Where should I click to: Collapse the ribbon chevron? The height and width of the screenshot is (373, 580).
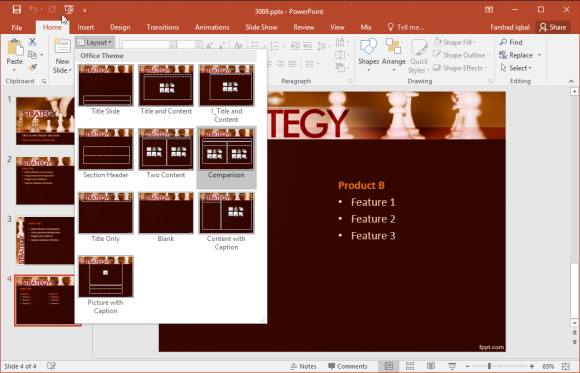point(571,81)
